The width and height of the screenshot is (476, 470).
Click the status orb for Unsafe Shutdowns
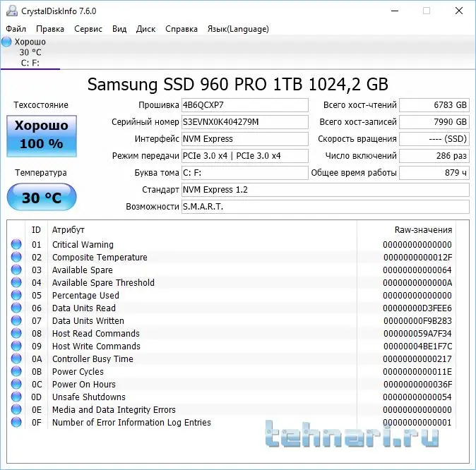click(x=16, y=397)
